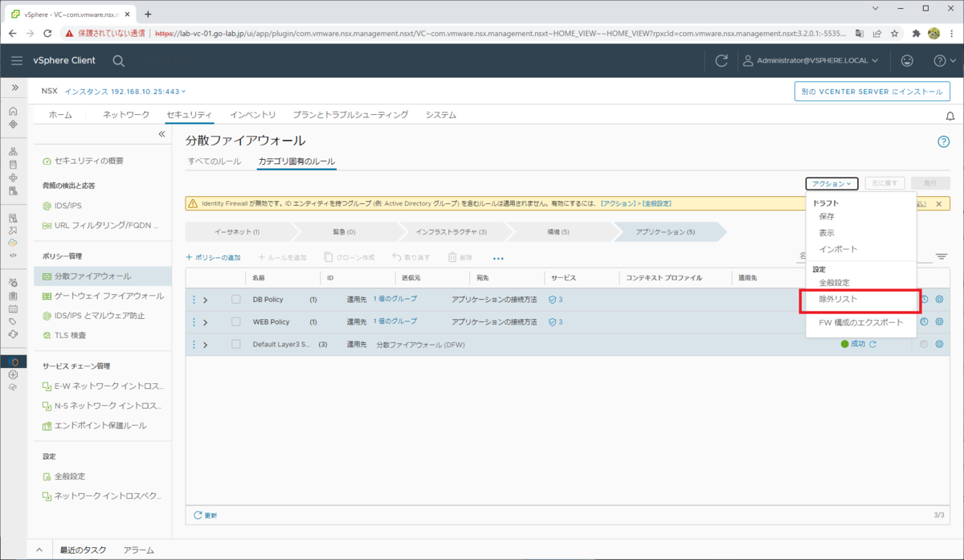This screenshot has height=560, width=964.
Task: Click the clock icon on WEB Policy row
Action: coord(924,321)
